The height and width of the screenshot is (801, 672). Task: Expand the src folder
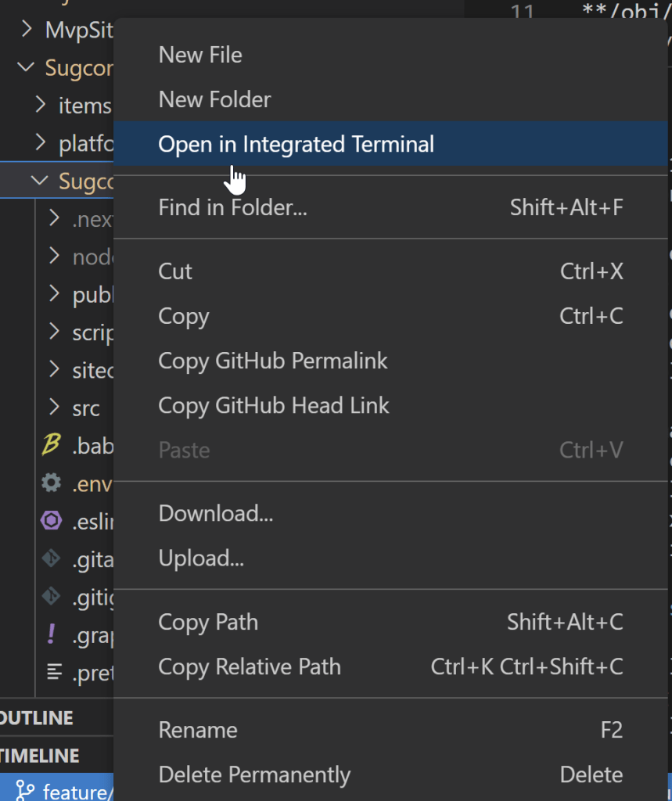coord(54,408)
